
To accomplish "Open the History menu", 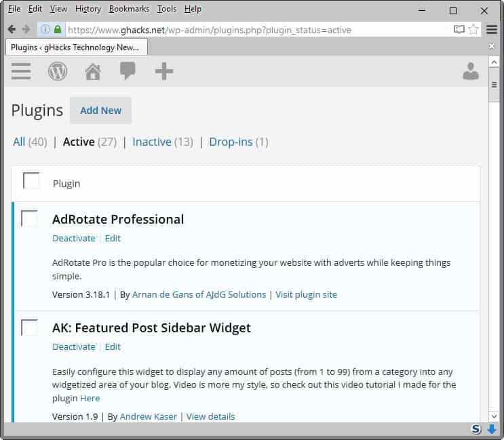I will point(88,9).
